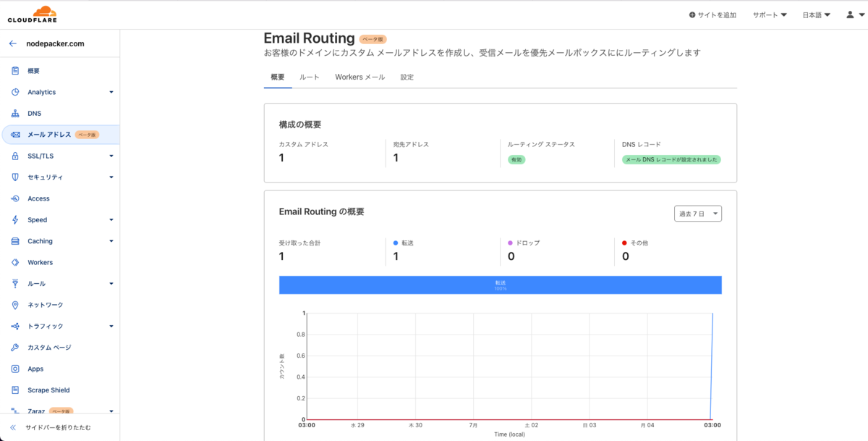The height and width of the screenshot is (441, 868).
Task: Click the Workers diamond icon
Action: tap(15, 262)
